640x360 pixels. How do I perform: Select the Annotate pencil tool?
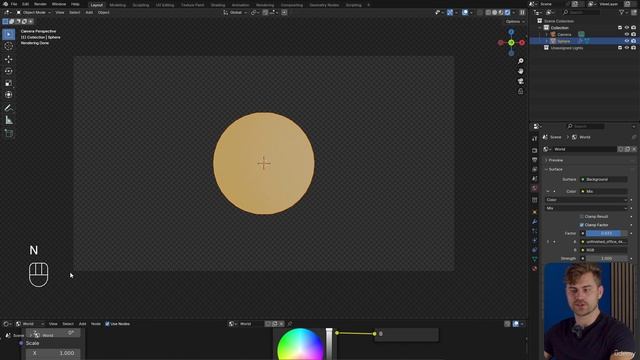point(9,108)
